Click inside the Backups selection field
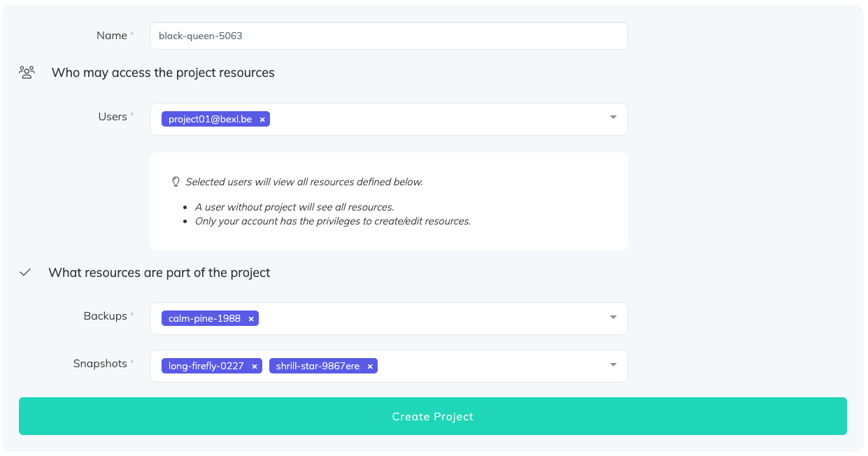Screen dimensions: 868x456 [434, 319]
